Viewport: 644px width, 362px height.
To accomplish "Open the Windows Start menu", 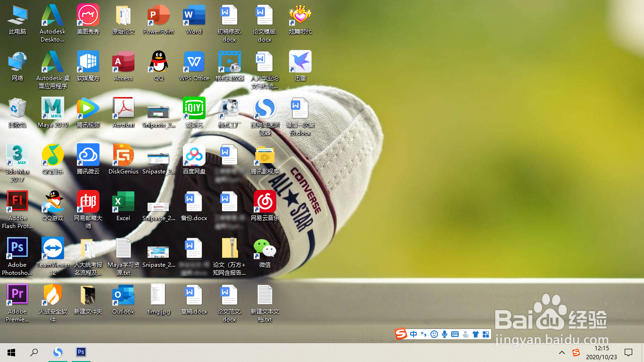I will point(11,352).
